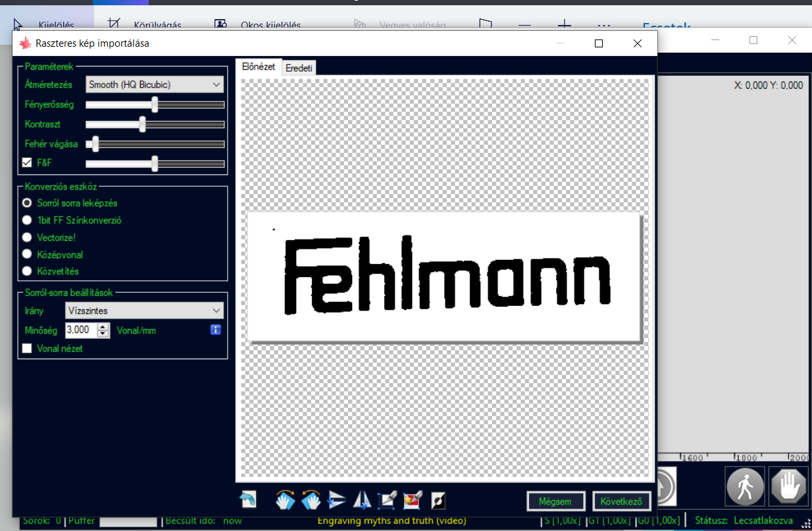Click the Következő next button
The image size is (812, 531).
click(621, 501)
